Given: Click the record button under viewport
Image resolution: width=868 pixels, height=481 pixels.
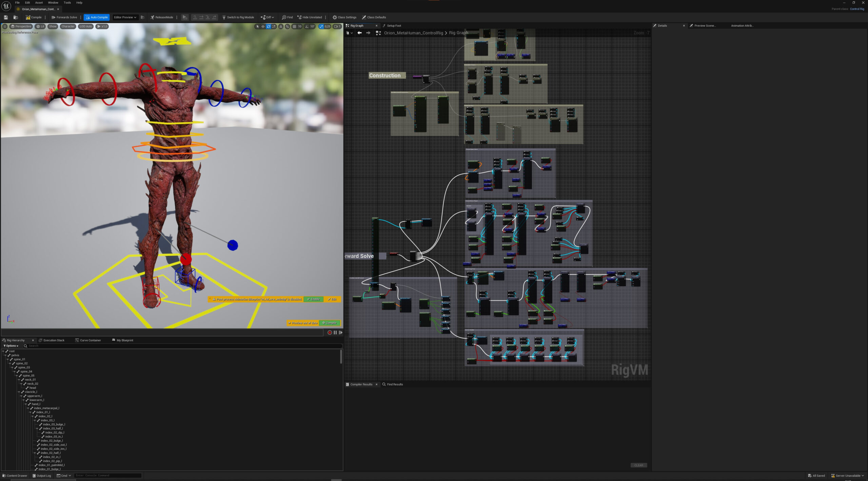Looking at the screenshot, I should click(330, 333).
